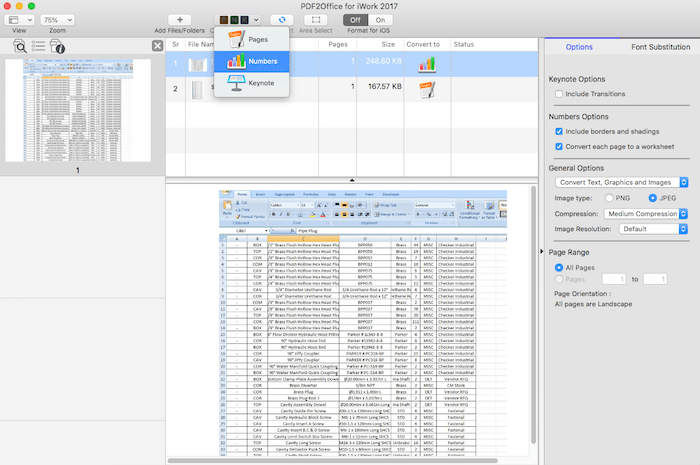Select page 1 thumbnail in sidebar
The width and height of the screenshot is (700, 465).
click(x=78, y=110)
